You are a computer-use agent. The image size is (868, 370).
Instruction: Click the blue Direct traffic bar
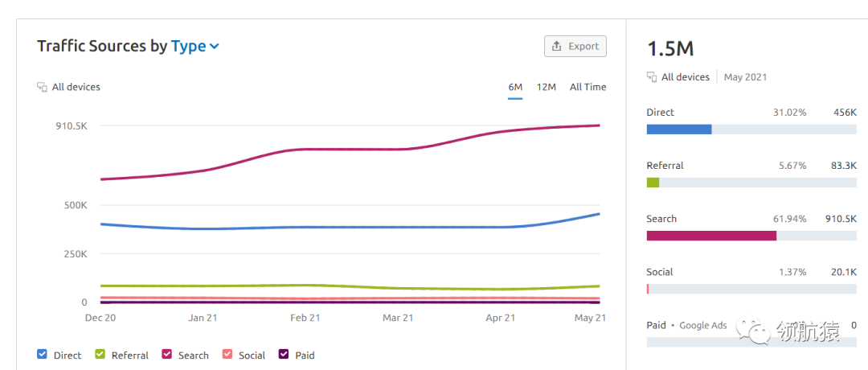(x=679, y=129)
